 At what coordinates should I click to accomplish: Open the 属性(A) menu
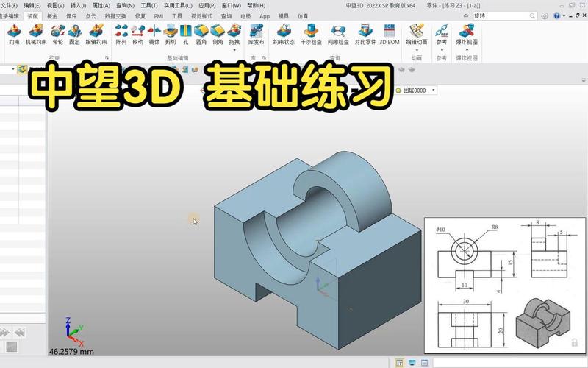(101, 6)
